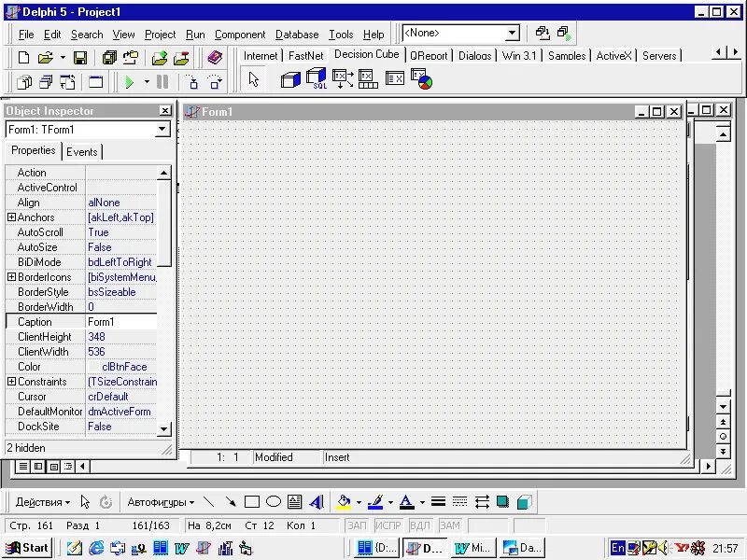Click the 3-D style drawing icon
The height and width of the screenshot is (560, 747).
(524, 501)
